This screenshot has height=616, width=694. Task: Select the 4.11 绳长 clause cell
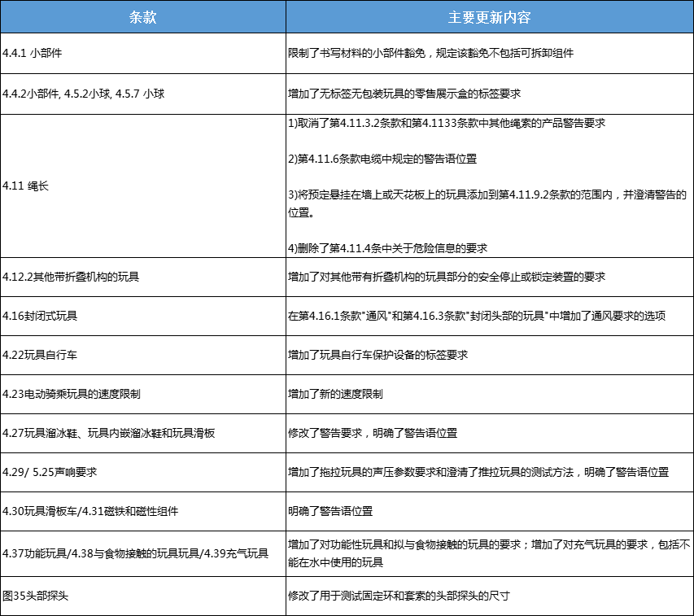(28, 186)
